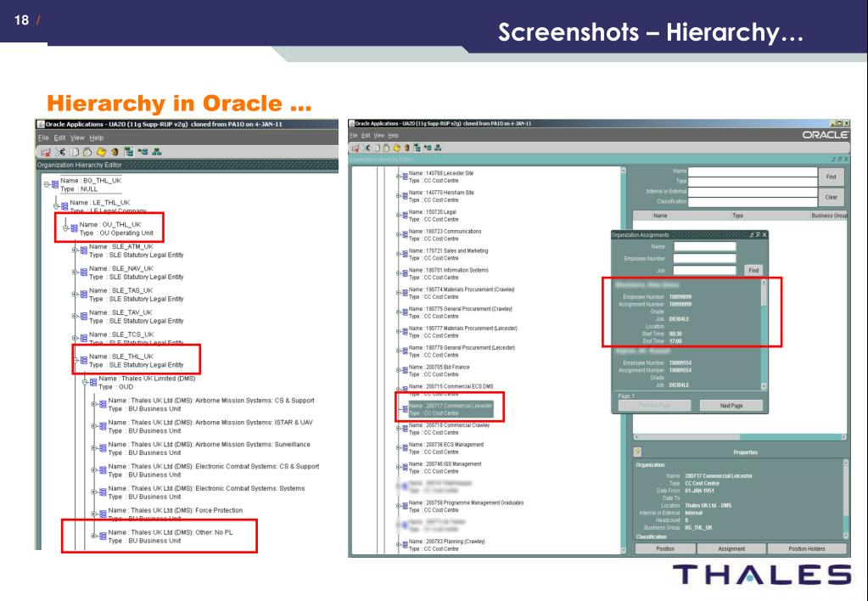Screen dimensions: 868x601
Task: Expand Electronic Combat Systems: Systems node
Action: pyautogui.click(x=93, y=491)
